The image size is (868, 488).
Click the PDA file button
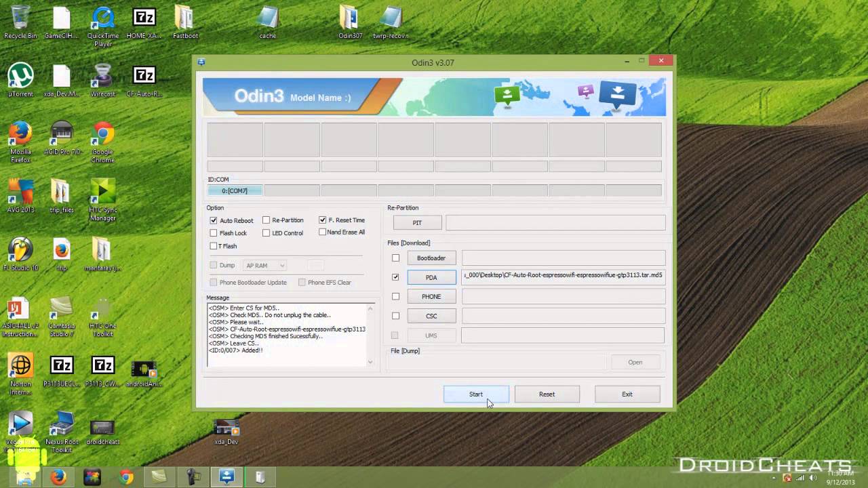click(x=431, y=277)
